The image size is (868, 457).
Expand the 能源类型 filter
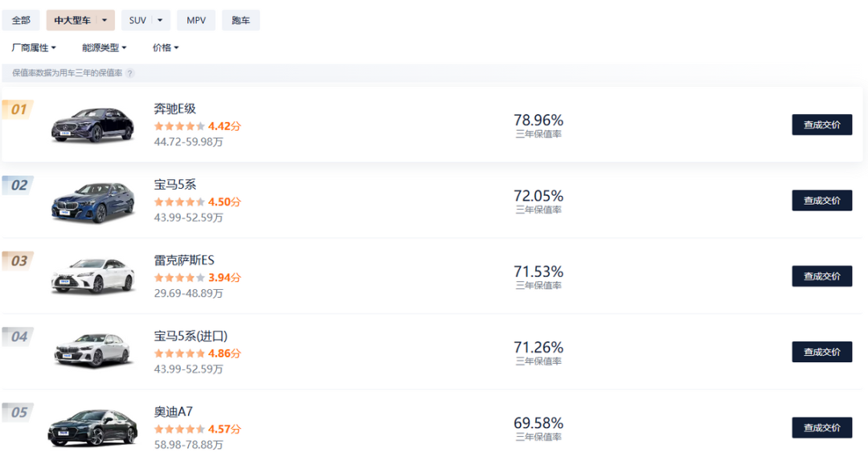[104, 47]
